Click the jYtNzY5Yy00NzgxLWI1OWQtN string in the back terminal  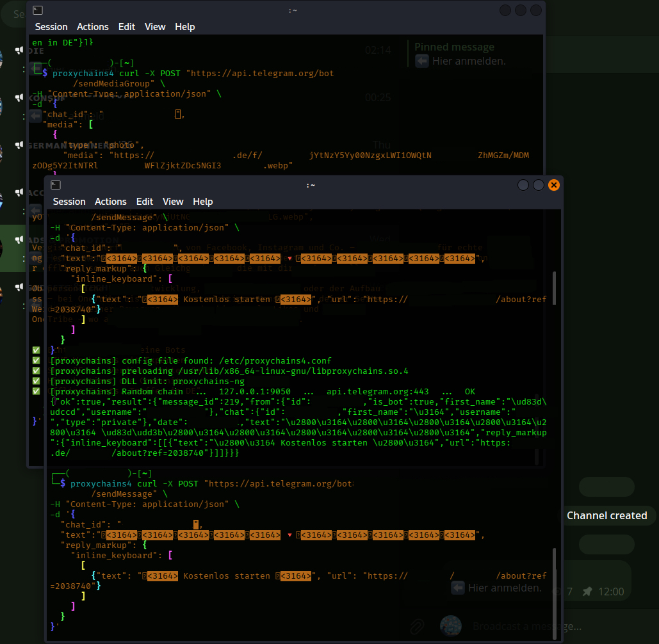(370, 156)
